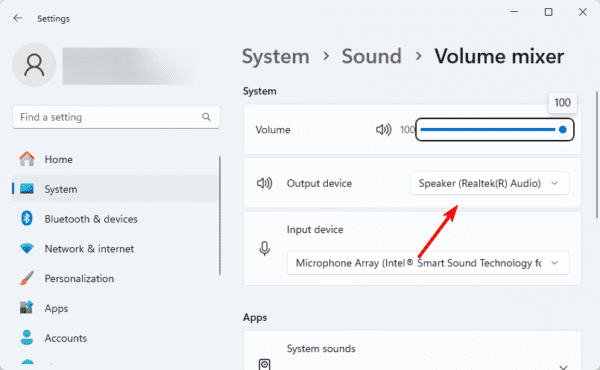Open the Input device Microphone Array dropdown
This screenshot has height=370, width=600.
coord(428,263)
